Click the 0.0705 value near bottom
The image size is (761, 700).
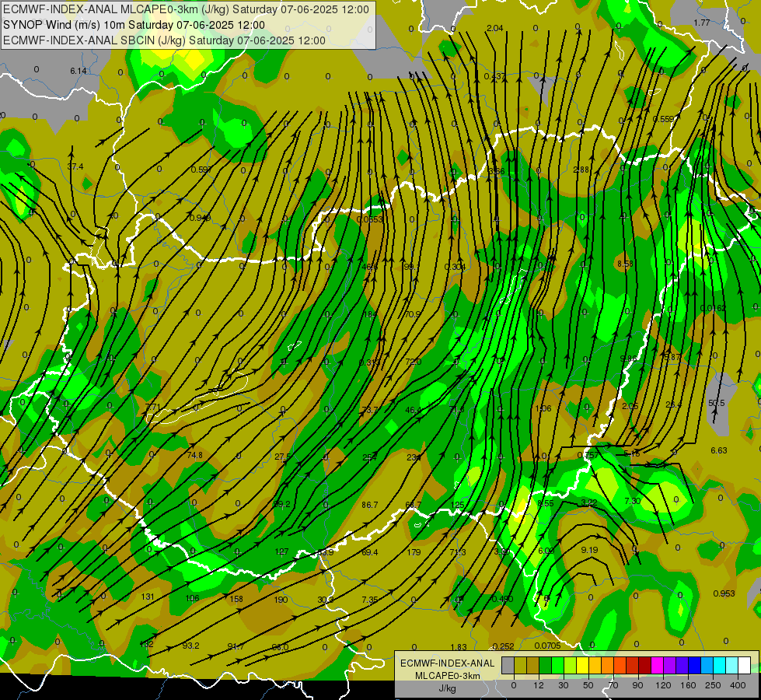pos(547,646)
